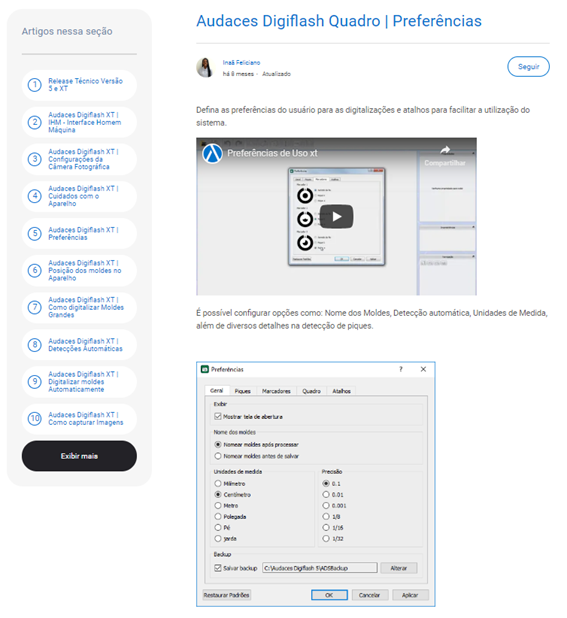Click the video title Preferências de Uso xt

click(272, 153)
